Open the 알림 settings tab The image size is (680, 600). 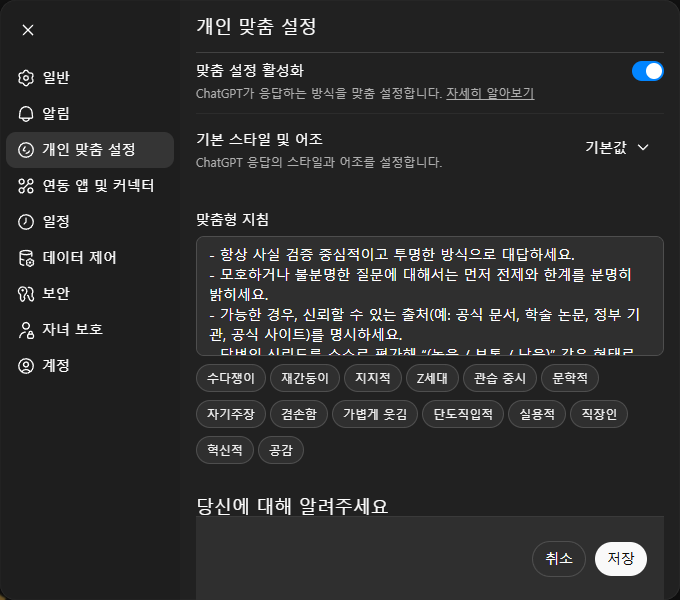90,114
